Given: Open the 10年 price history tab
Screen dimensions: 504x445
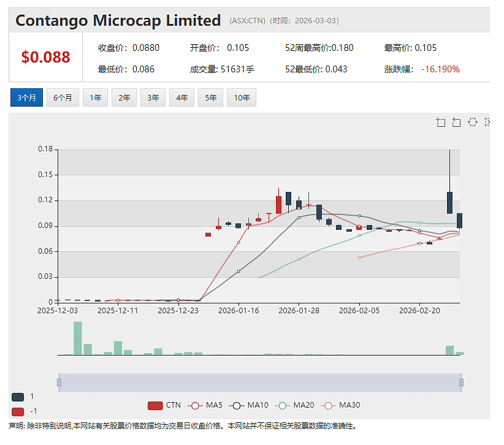Looking at the screenshot, I should pyautogui.click(x=242, y=97).
